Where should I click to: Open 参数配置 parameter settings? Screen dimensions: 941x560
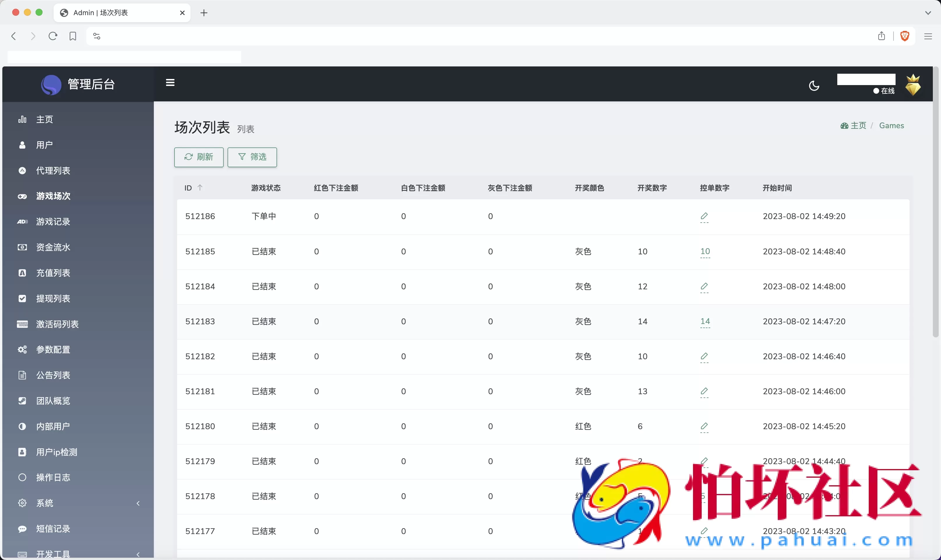coord(53,349)
